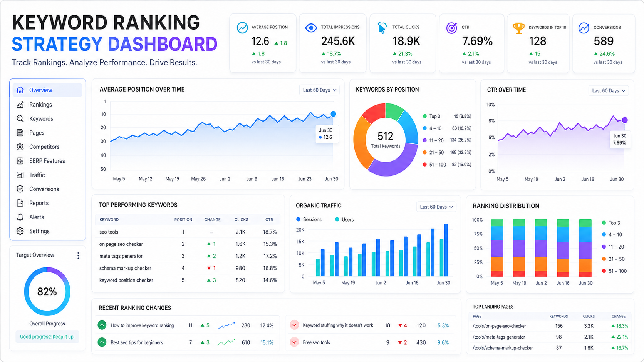644x362 pixels.
Task: Go to Alerts in sidebar menu
Action: 37,217
